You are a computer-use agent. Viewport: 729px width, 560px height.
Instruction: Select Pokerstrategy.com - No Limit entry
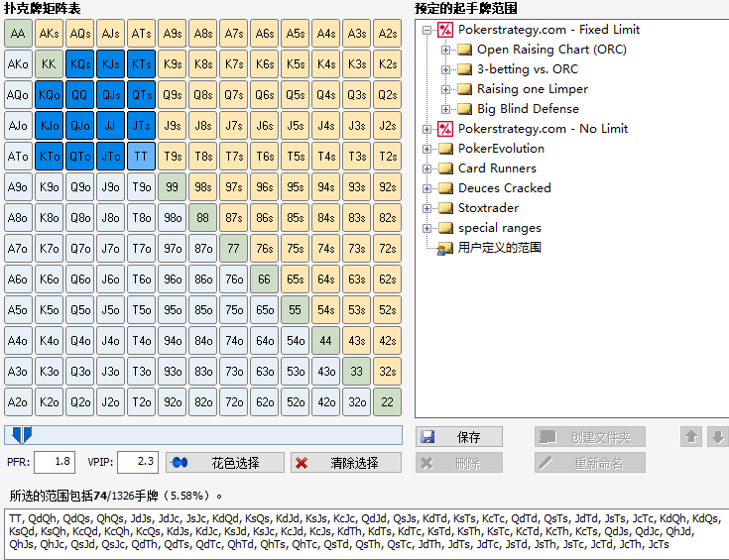click(x=543, y=129)
